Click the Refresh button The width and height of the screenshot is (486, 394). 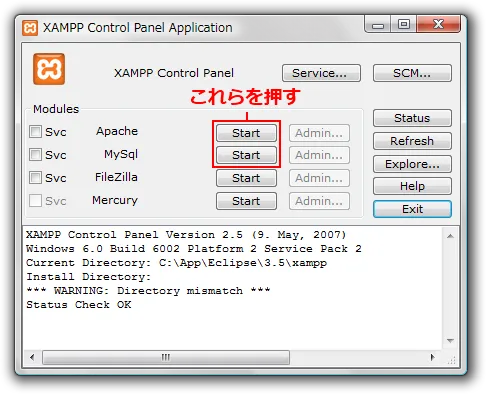click(412, 141)
